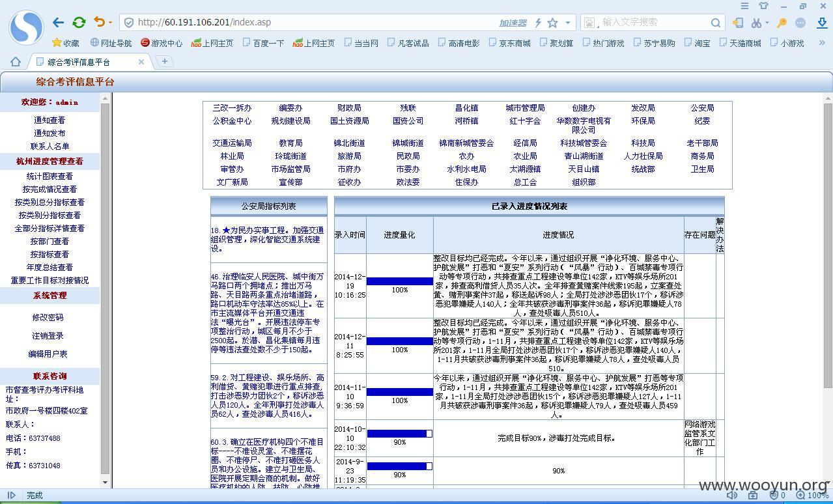
Task: Click the 90% progress bar dated 2014-9-23
Action: (400, 466)
